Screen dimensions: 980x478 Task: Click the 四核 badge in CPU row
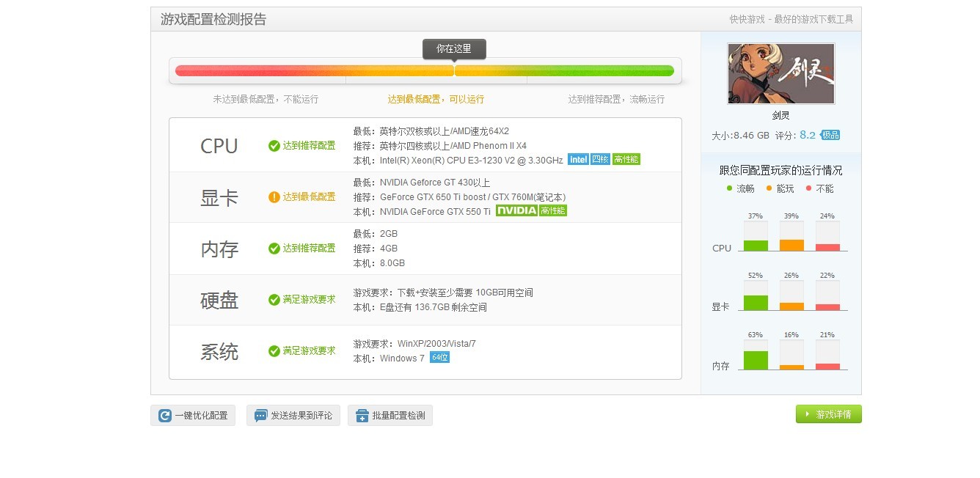(601, 159)
